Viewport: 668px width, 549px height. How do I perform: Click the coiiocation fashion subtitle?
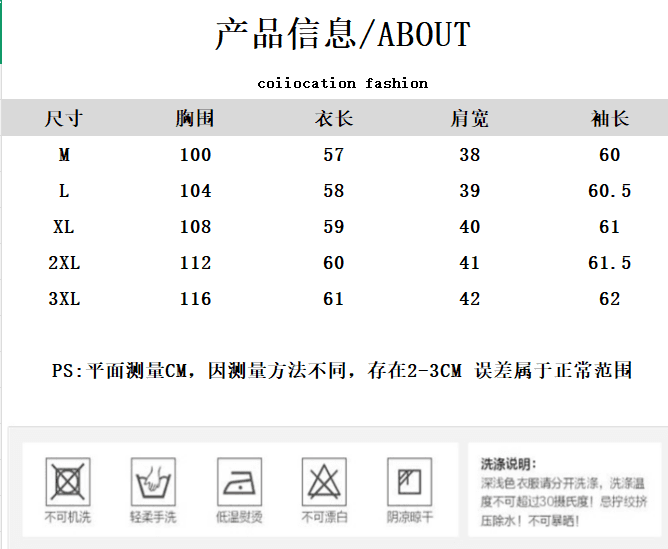pyautogui.click(x=343, y=83)
